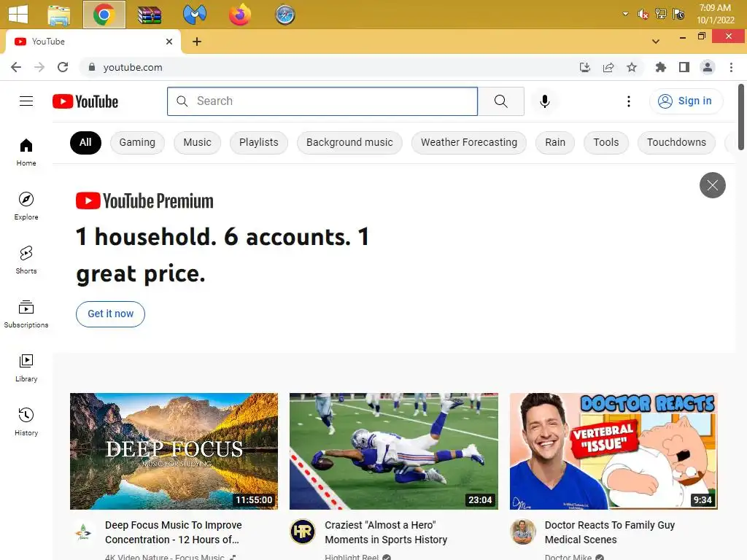This screenshot has width=747, height=560.
Task: Select the Rain filter chip
Action: click(555, 142)
